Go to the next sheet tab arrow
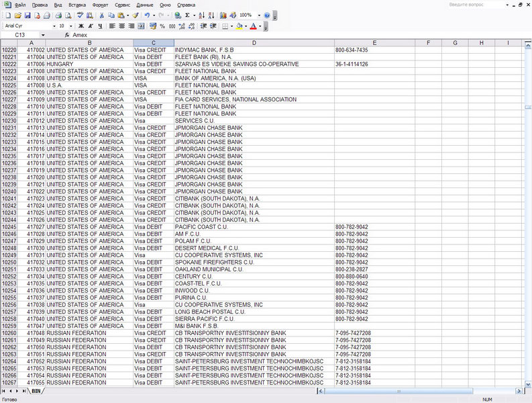 (17, 391)
